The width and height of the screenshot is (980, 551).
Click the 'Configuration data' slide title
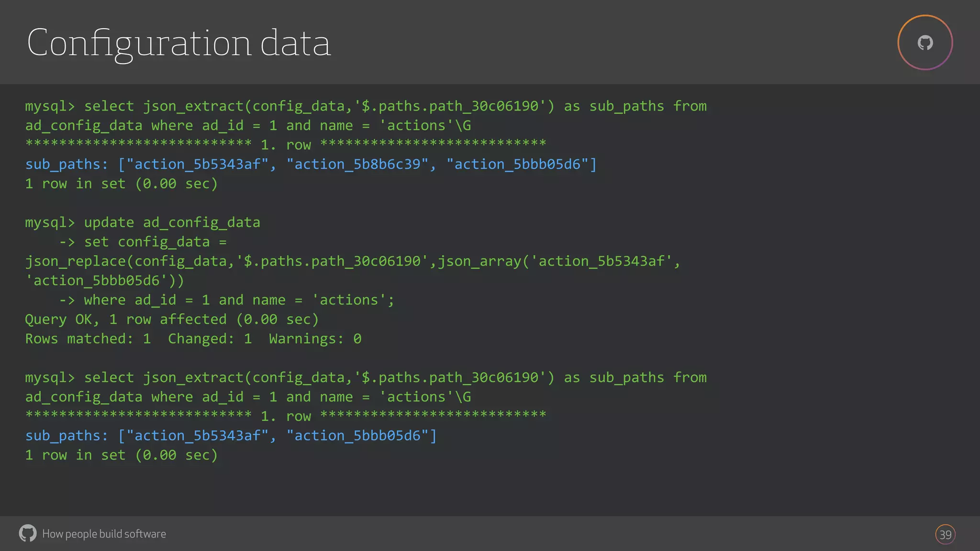click(178, 44)
